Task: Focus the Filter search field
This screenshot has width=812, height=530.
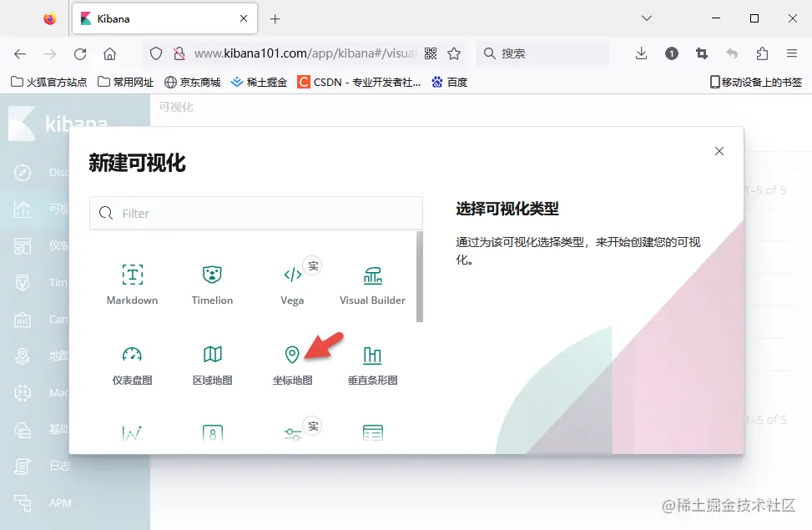Action: click(x=256, y=213)
